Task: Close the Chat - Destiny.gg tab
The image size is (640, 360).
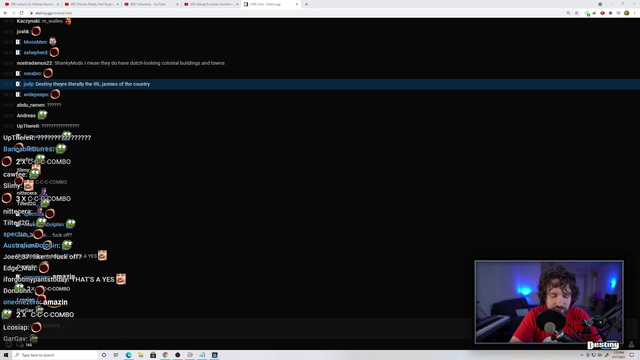Action: coord(297,4)
